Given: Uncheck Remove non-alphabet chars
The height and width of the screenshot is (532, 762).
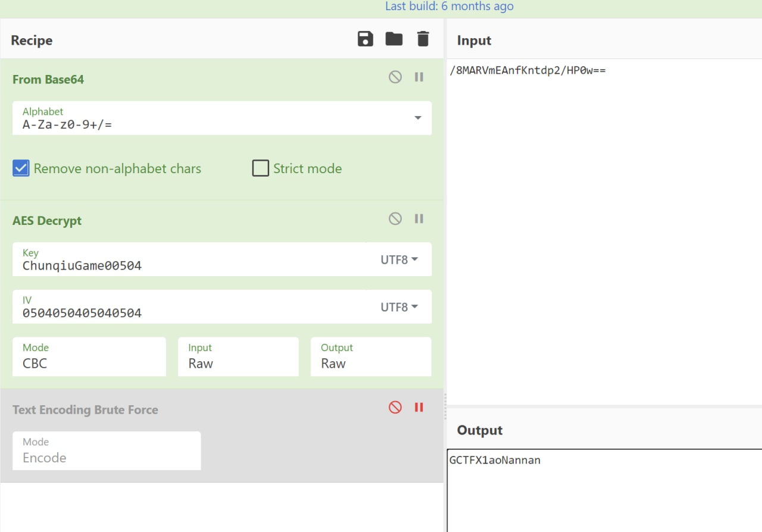Looking at the screenshot, I should tap(21, 168).
